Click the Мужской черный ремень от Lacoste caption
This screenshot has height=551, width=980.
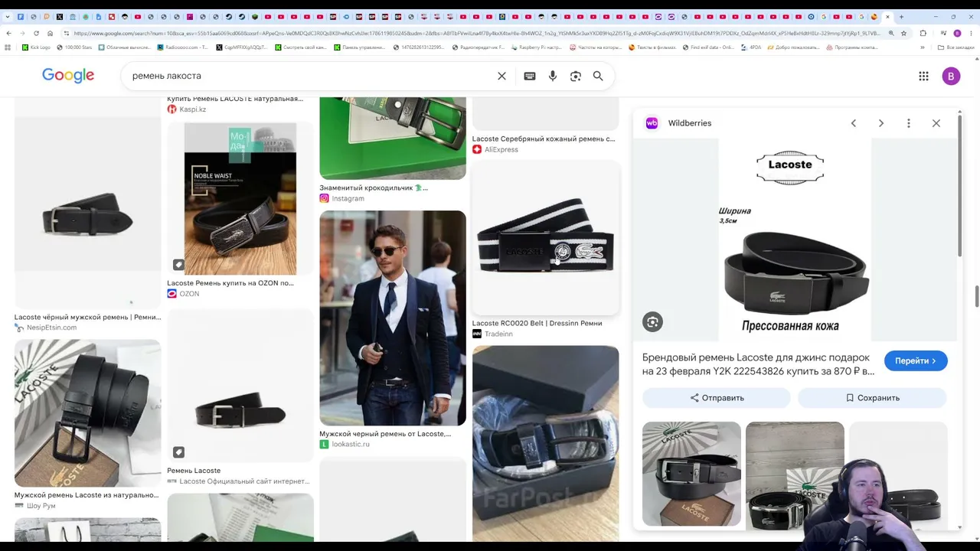(x=385, y=433)
